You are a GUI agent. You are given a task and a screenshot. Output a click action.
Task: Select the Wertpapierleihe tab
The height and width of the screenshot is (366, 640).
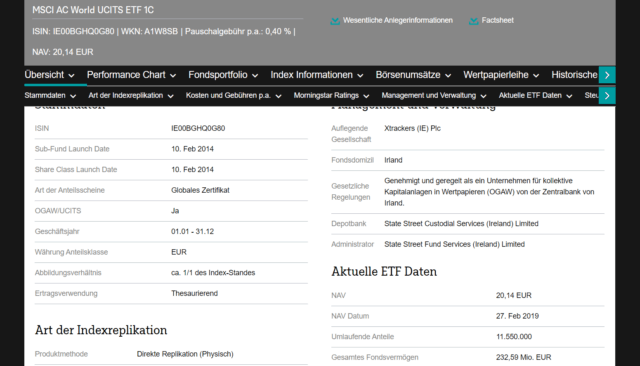(x=496, y=75)
